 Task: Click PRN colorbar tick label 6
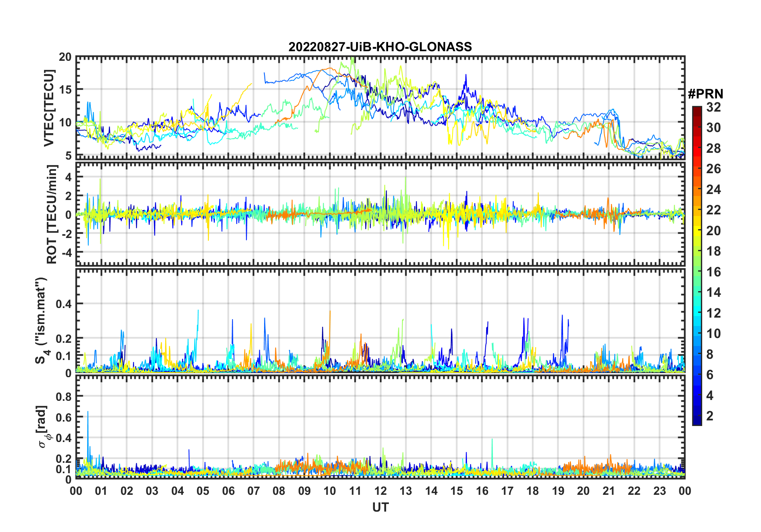(x=710, y=375)
